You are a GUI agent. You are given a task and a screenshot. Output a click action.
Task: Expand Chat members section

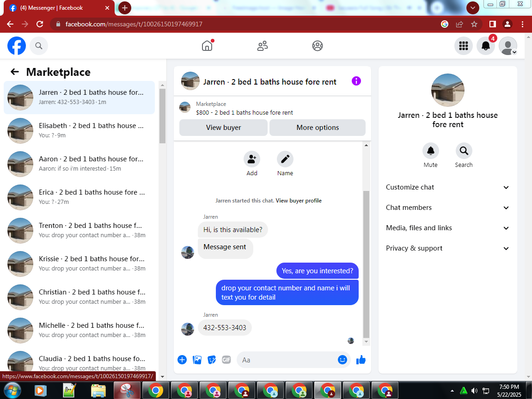(447, 208)
